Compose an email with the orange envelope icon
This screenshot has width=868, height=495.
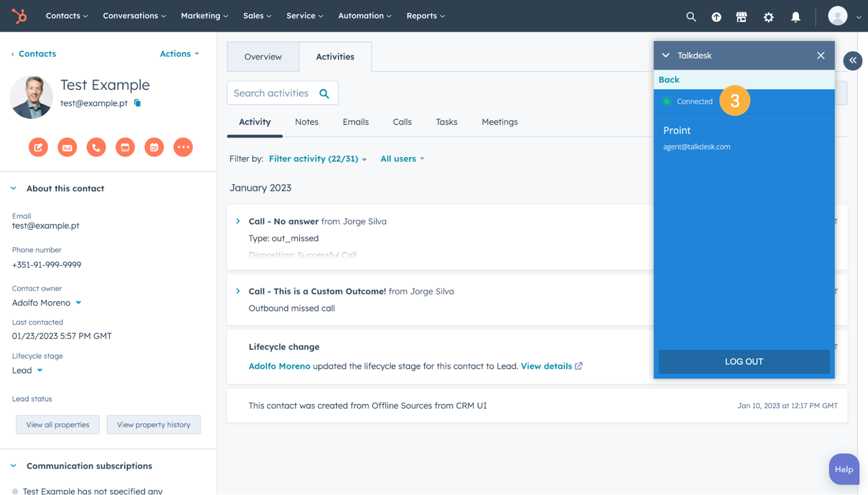pos(67,147)
